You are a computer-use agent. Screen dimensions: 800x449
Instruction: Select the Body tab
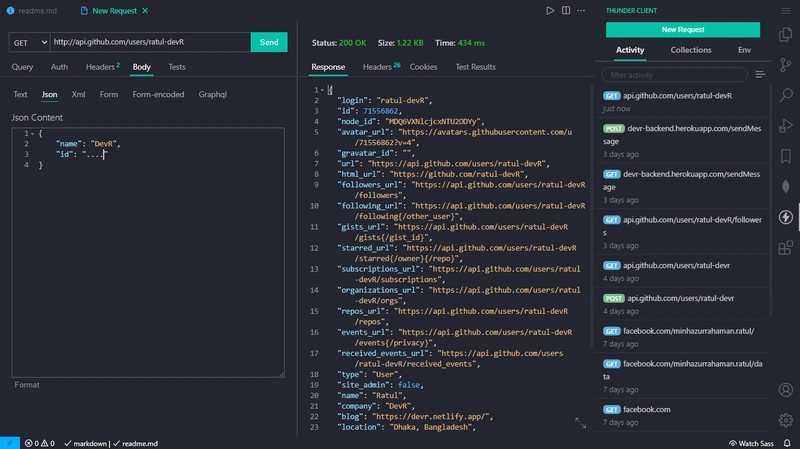pyautogui.click(x=141, y=67)
